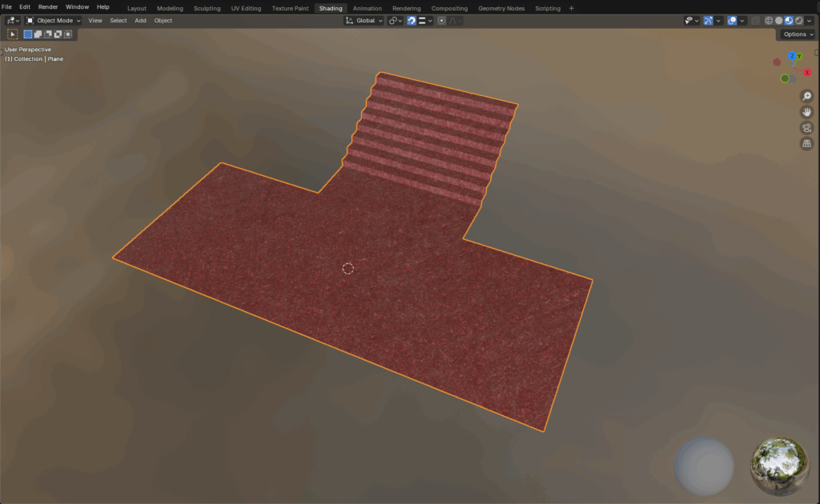The height and width of the screenshot is (504, 820).
Task: Choose the 'Intersect selection' mode icon
Action: click(67, 34)
